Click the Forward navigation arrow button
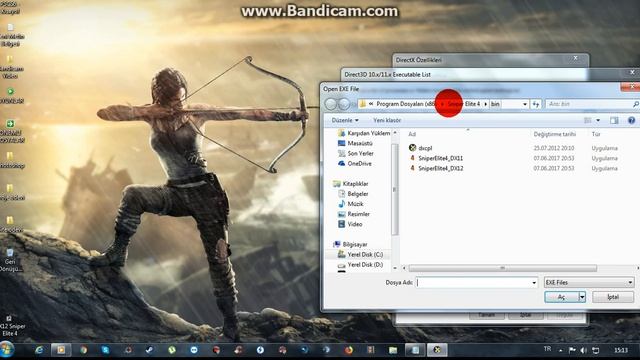 [344, 104]
